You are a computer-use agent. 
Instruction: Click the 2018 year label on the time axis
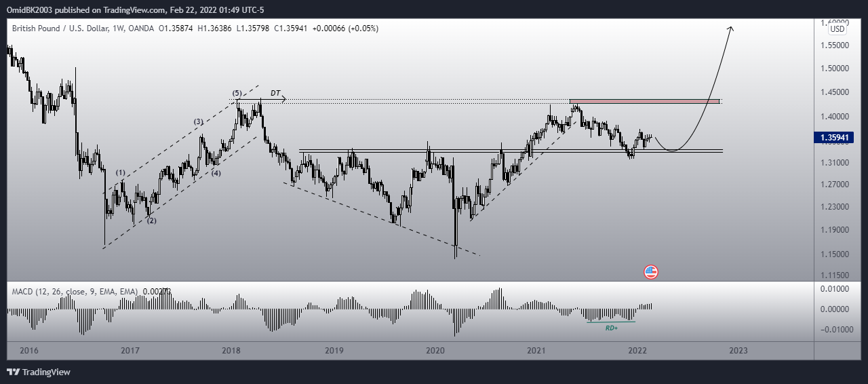pos(231,351)
